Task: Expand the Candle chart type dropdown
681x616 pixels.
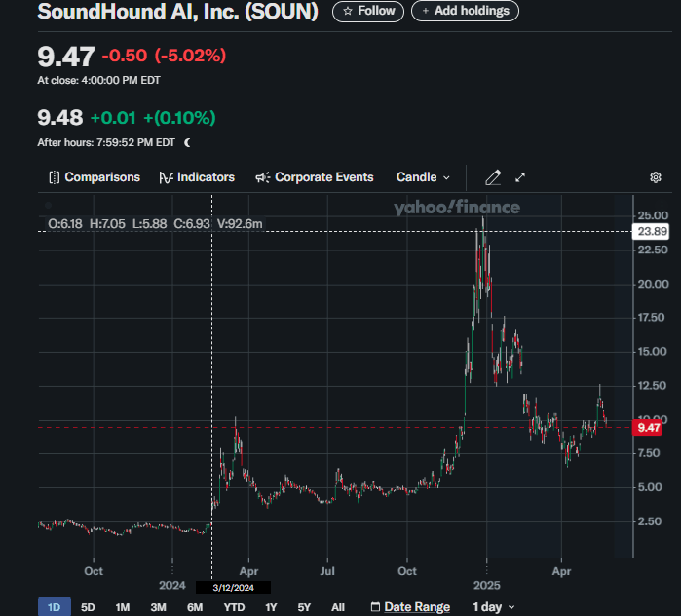Action: [x=423, y=177]
